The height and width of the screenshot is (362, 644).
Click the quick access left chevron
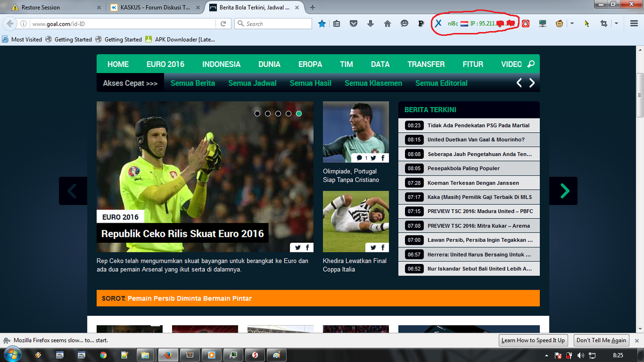519,83
